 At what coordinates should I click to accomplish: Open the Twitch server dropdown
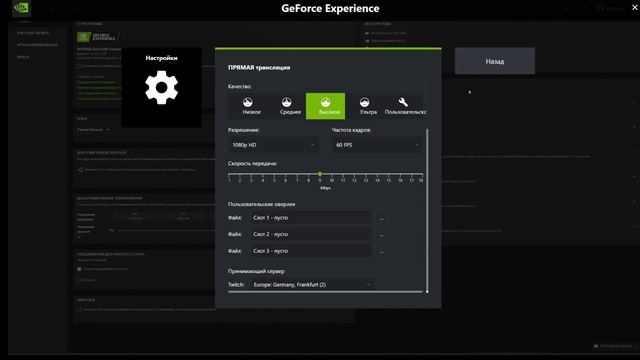311,284
